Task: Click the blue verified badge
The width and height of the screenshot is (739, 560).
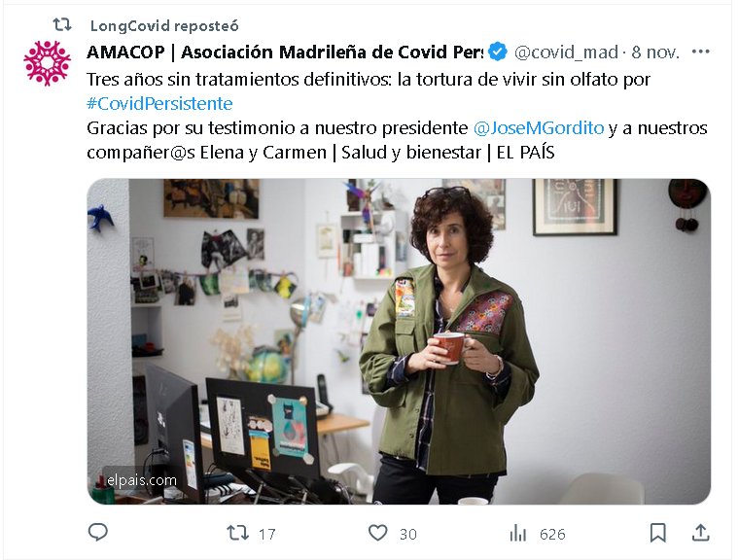Action: (498, 52)
